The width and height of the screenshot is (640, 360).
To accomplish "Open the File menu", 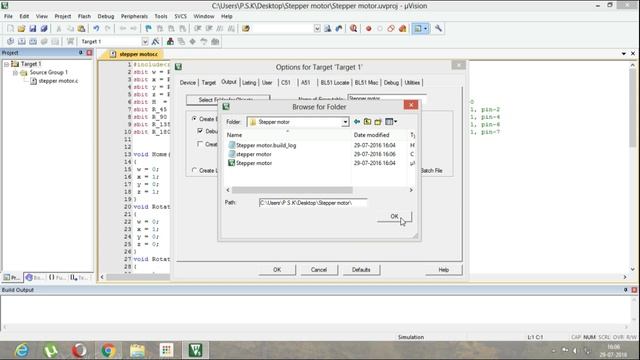I will coord(8,16).
